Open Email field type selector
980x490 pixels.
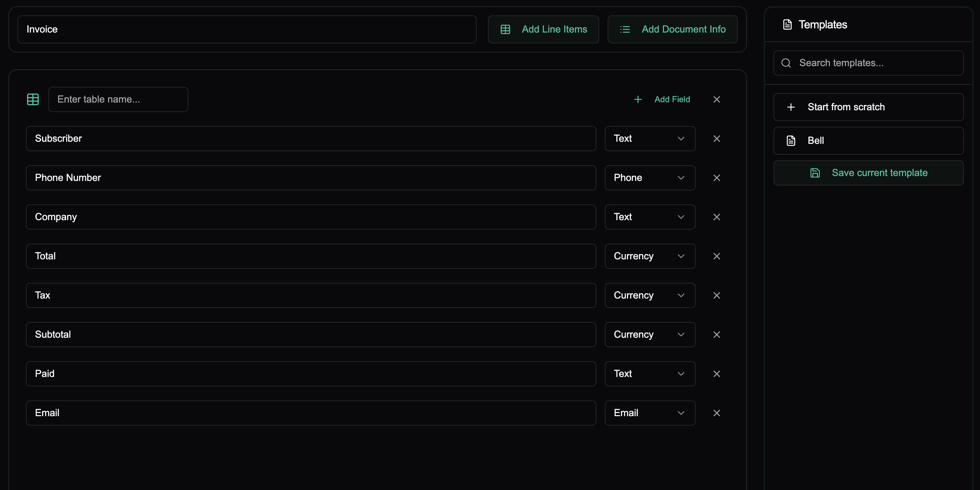[650, 413]
